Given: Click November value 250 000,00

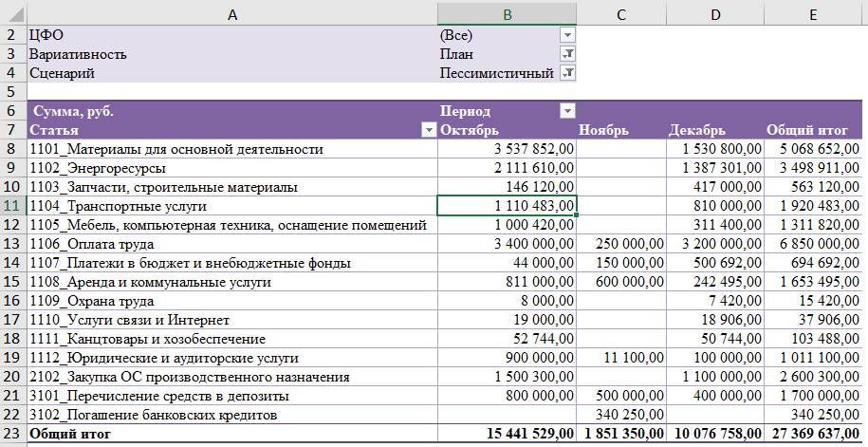Looking at the screenshot, I should pyautogui.click(x=621, y=244).
